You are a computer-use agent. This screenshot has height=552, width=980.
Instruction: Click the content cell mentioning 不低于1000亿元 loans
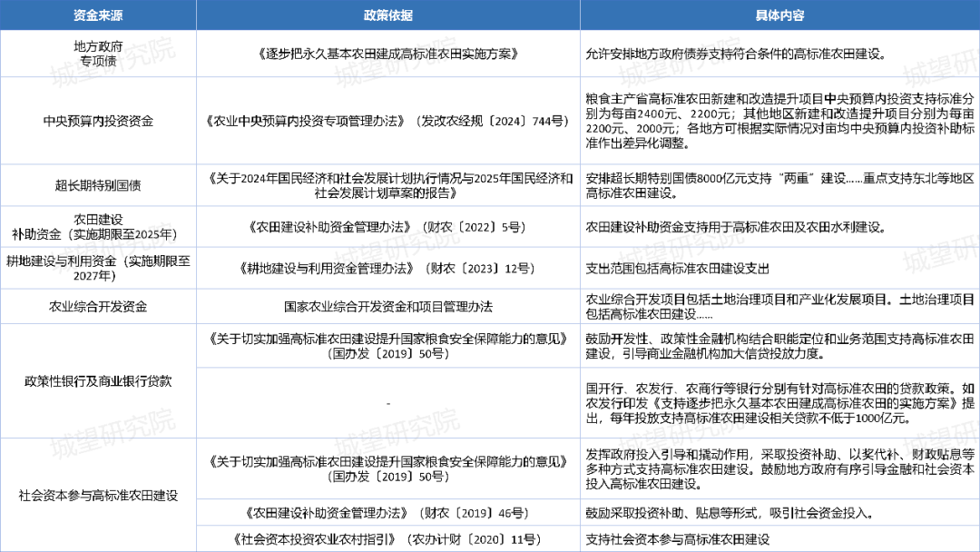779,402
